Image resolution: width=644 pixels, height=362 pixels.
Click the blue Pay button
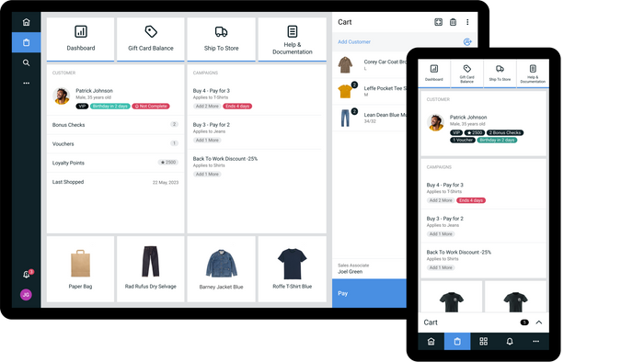coord(369,293)
